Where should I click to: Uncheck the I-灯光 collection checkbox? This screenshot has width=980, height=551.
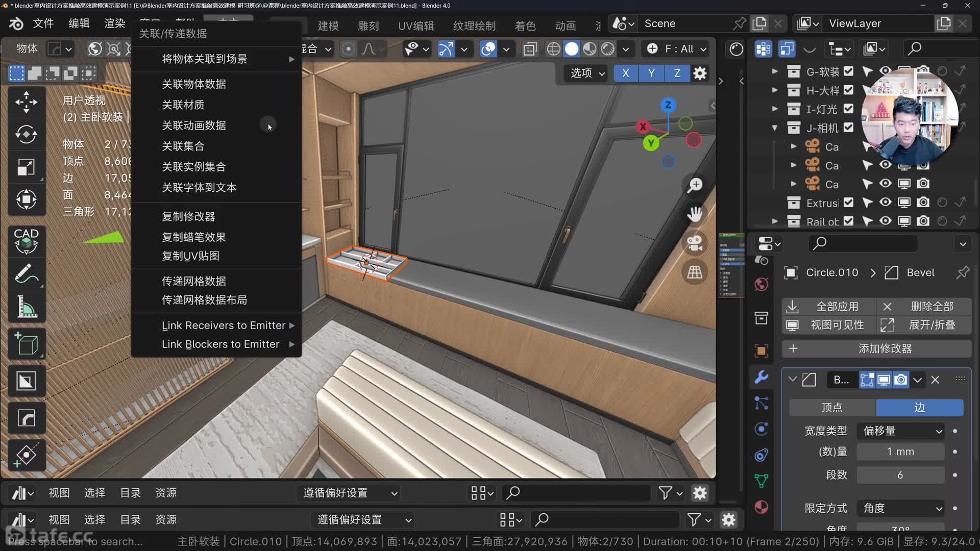(848, 109)
